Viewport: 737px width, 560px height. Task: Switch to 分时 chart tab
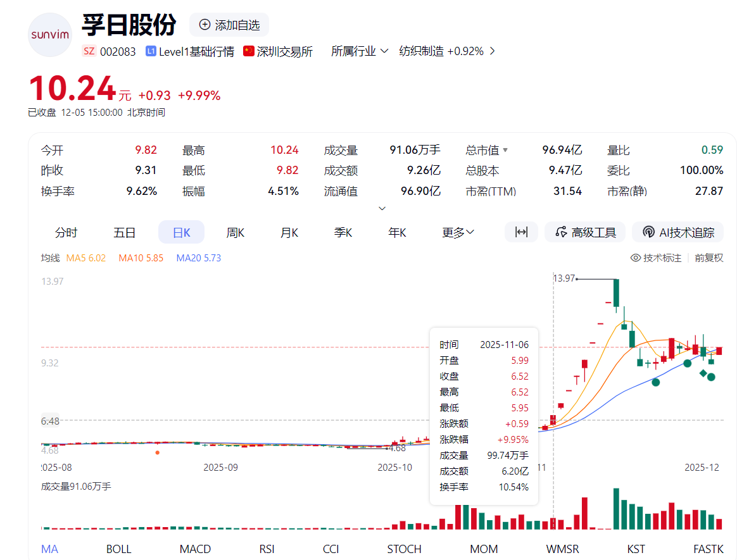coord(66,233)
